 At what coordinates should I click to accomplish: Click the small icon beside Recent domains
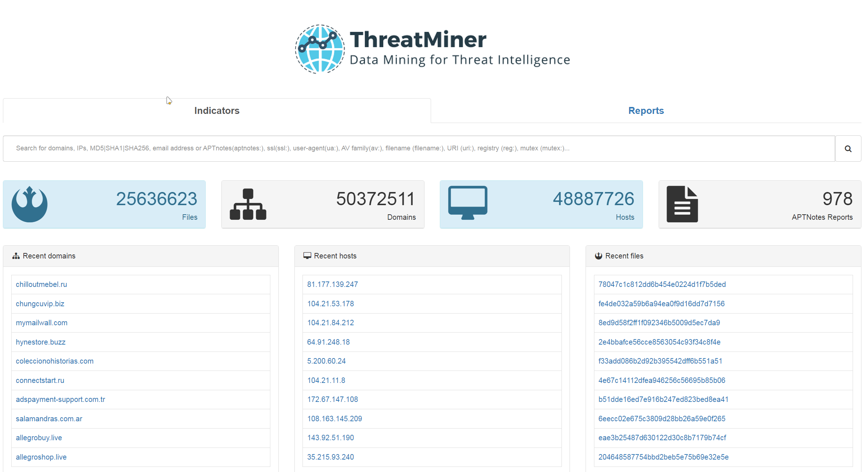pyautogui.click(x=16, y=256)
